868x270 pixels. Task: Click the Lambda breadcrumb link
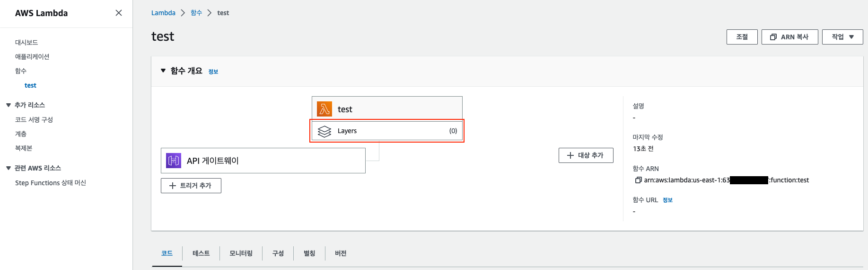click(x=163, y=13)
